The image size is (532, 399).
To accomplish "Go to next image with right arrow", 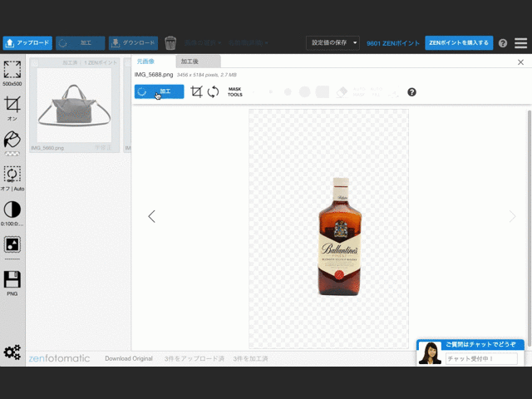I will coord(512,216).
